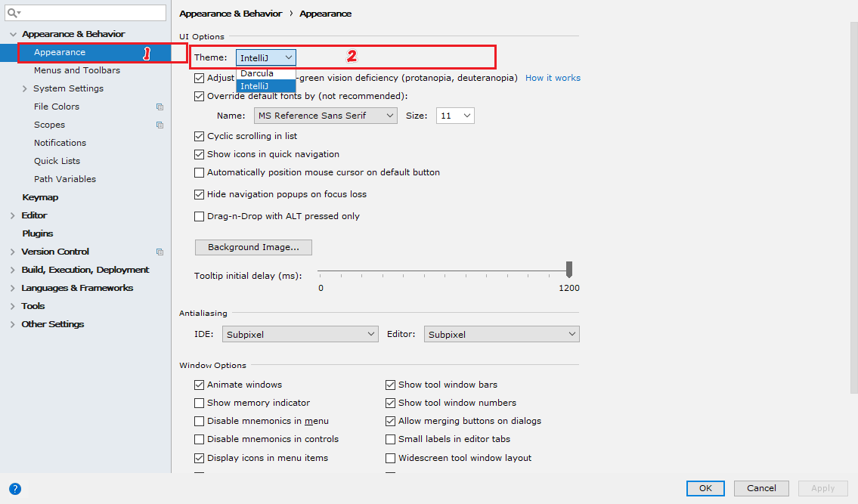Collapse Appearance & Behavior section
Image resolution: width=858 pixels, height=504 pixels.
coord(13,34)
